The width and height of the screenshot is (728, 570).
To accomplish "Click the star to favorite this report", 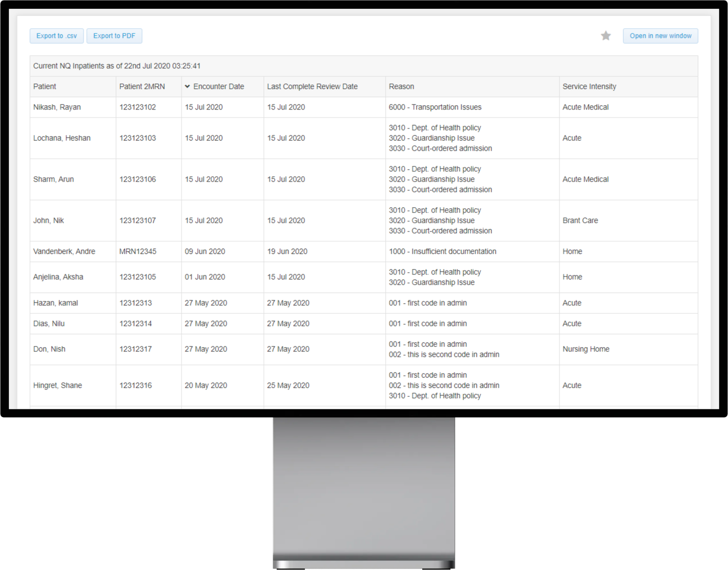I will pos(606,35).
